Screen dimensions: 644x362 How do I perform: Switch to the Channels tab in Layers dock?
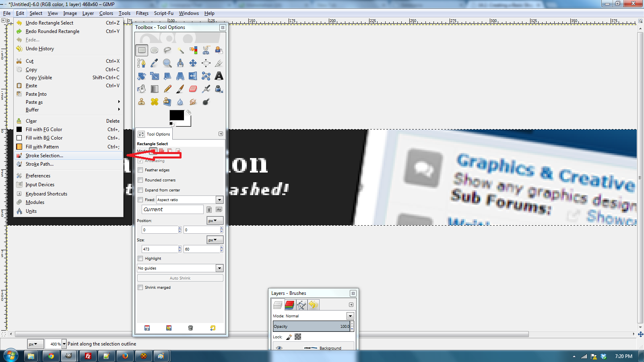(289, 305)
